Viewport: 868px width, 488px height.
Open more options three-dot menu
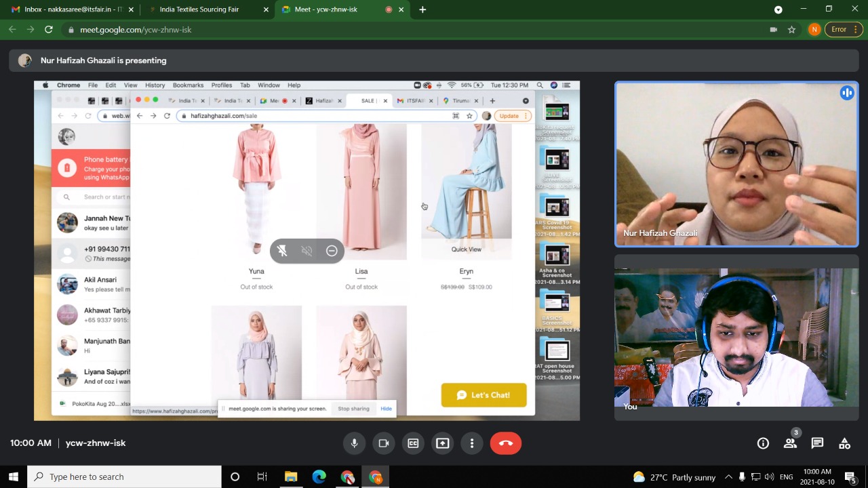472,443
